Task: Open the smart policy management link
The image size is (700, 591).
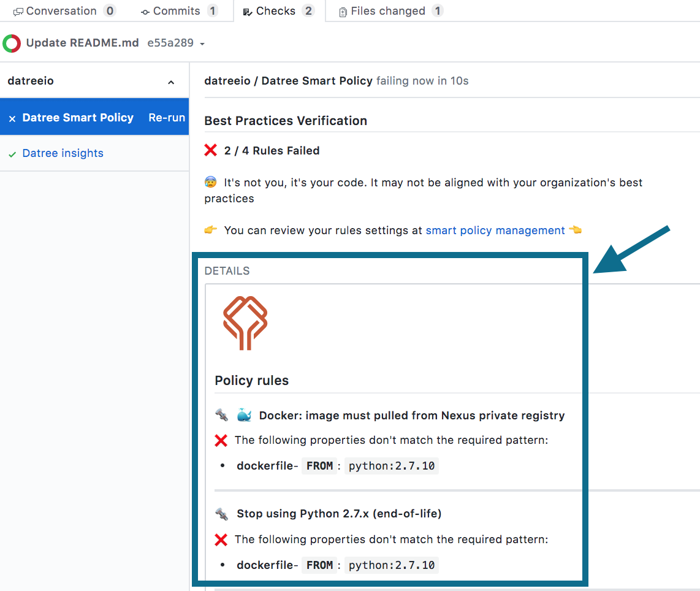Action: pyautogui.click(x=495, y=231)
